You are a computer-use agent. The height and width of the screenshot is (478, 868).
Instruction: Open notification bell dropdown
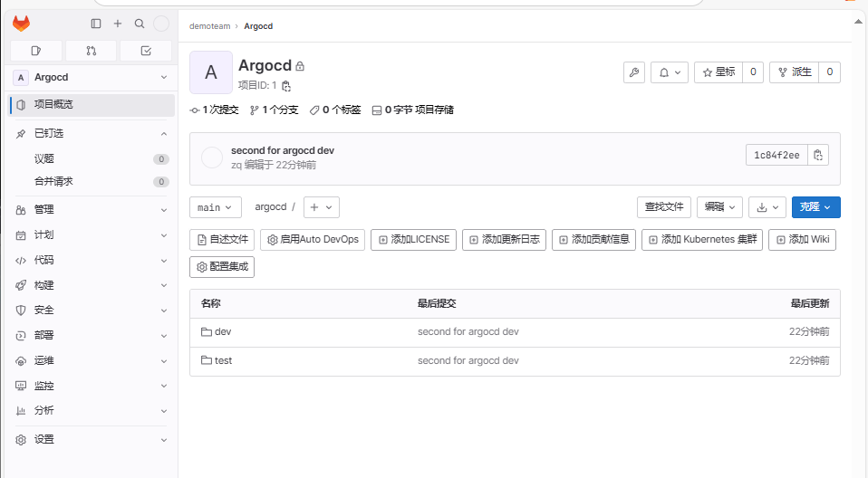[670, 72]
